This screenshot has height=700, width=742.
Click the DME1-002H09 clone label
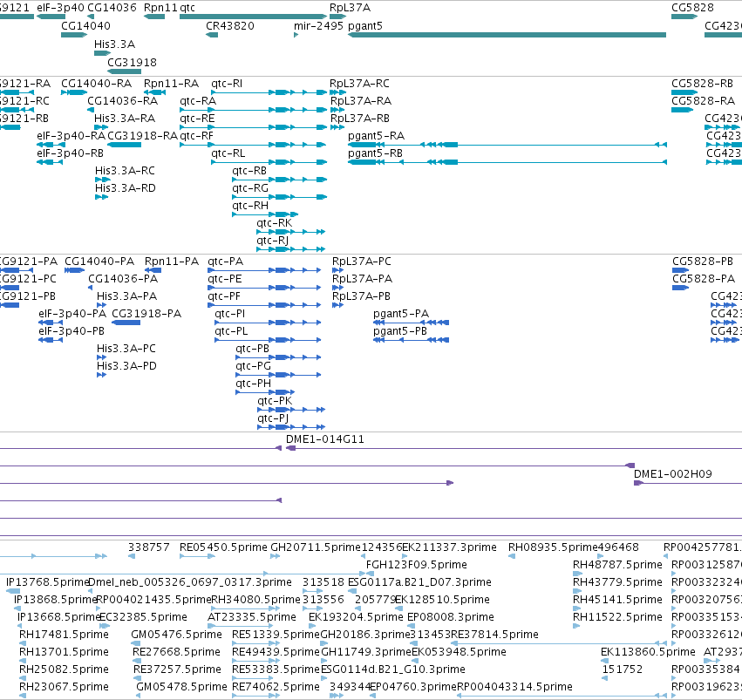coord(673,474)
